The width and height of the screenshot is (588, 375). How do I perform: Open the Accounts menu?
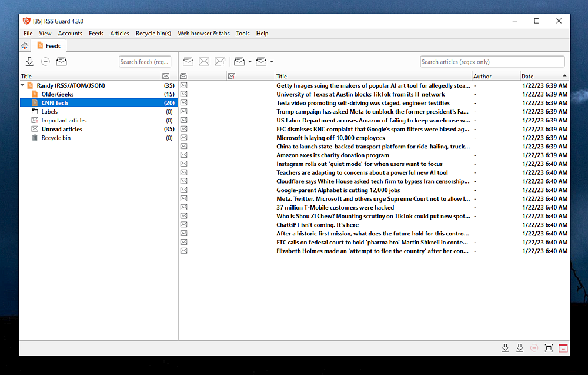[70, 34]
